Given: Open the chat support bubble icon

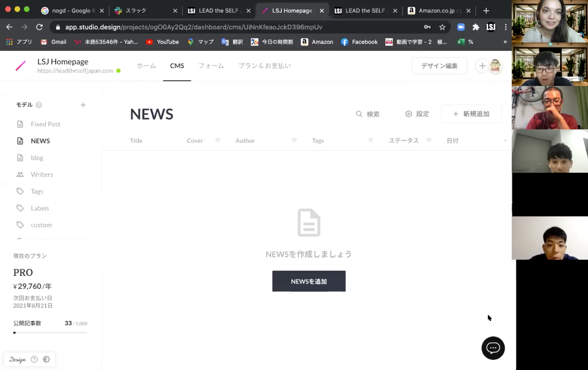Looking at the screenshot, I should click(493, 348).
